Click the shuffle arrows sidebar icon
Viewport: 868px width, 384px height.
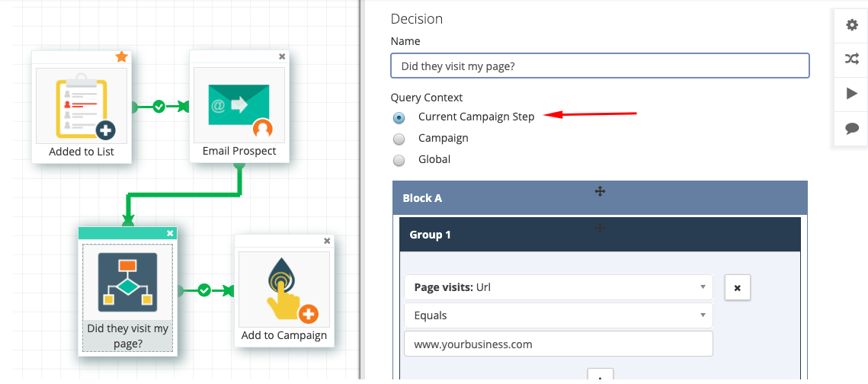[852, 59]
